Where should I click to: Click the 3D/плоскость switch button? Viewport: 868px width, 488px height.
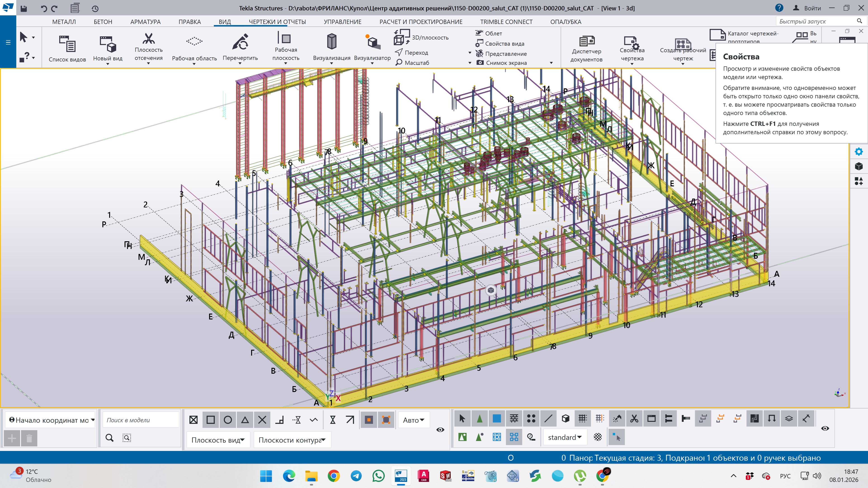click(421, 37)
